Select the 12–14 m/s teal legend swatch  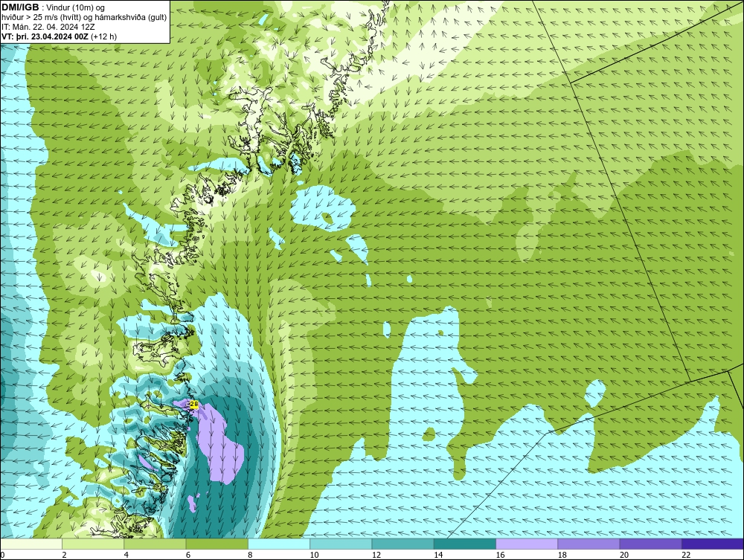[403, 544]
